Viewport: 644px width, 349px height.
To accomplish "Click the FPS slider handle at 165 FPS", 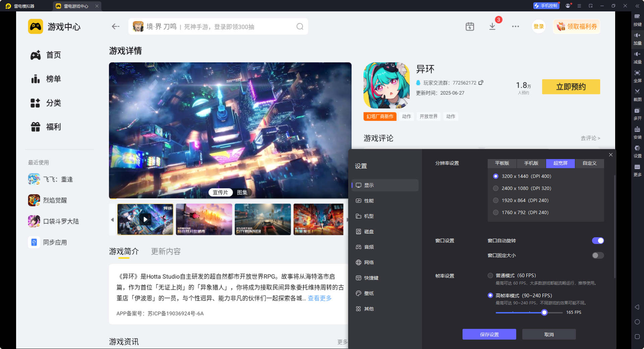I will point(544,312).
